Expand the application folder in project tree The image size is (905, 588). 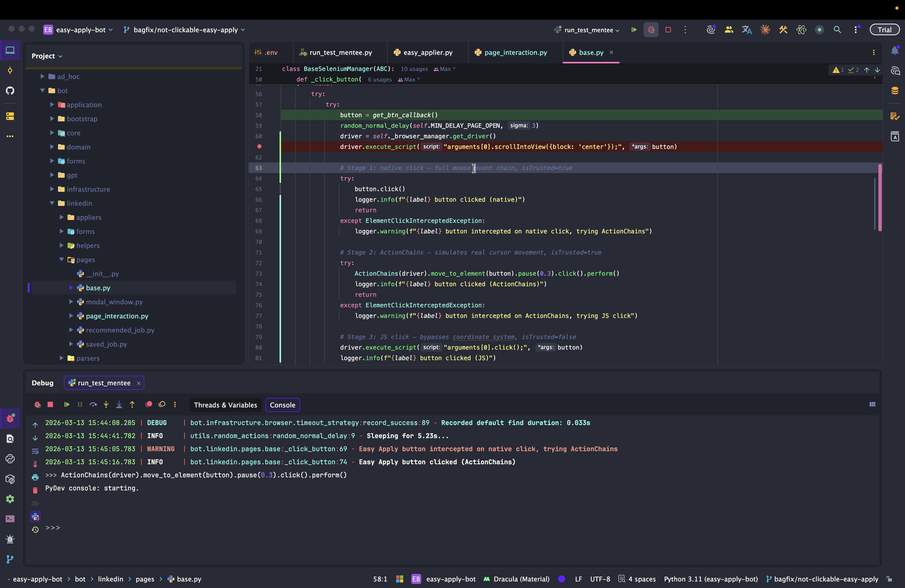[x=52, y=105]
